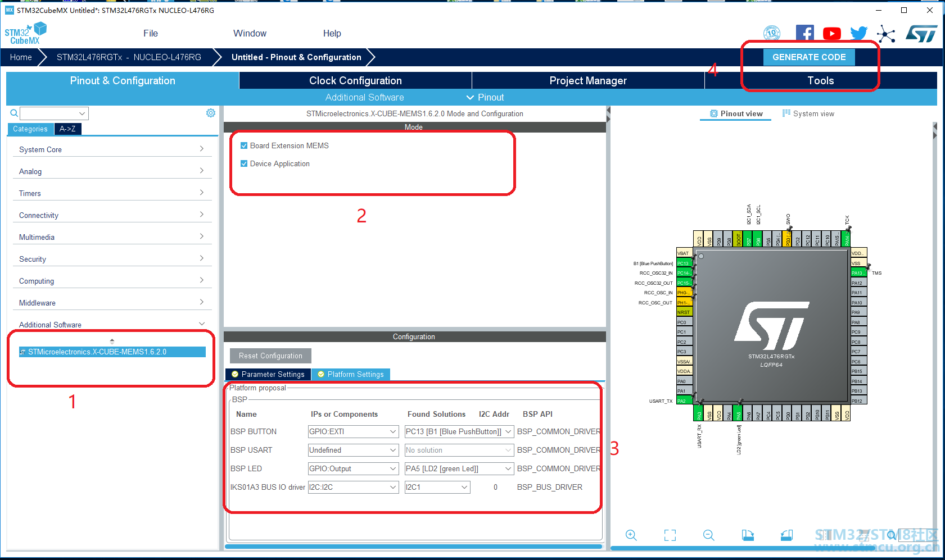Expand the Security category
Image resolution: width=945 pixels, height=560 pixels.
(112, 259)
